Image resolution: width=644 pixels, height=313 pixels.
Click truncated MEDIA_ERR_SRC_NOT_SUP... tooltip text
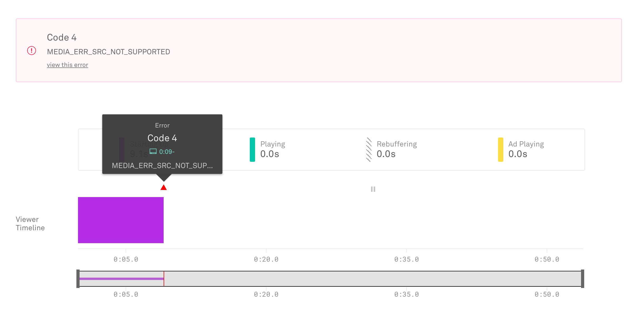point(162,165)
